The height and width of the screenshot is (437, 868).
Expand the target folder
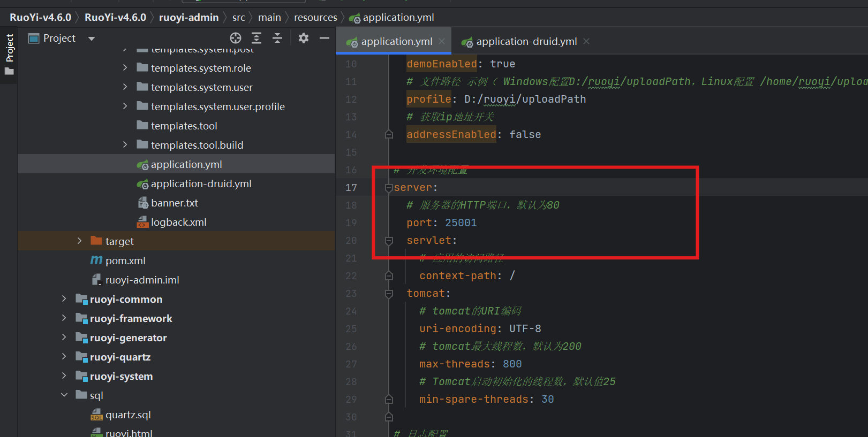pos(79,241)
